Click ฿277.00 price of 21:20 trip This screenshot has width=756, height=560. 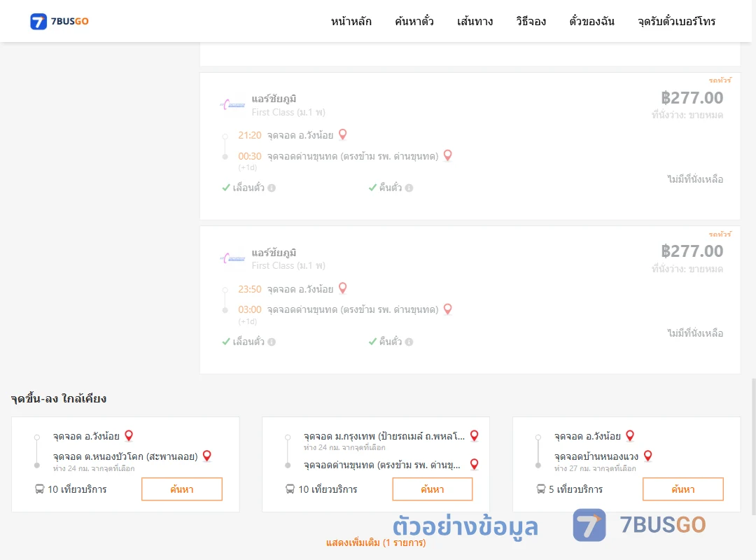(692, 98)
